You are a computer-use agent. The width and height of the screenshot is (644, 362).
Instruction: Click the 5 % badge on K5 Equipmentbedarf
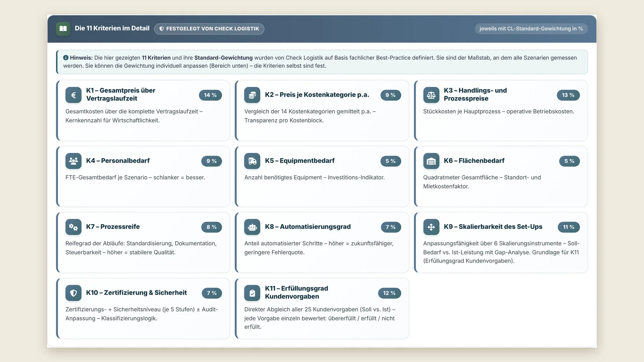click(x=391, y=161)
